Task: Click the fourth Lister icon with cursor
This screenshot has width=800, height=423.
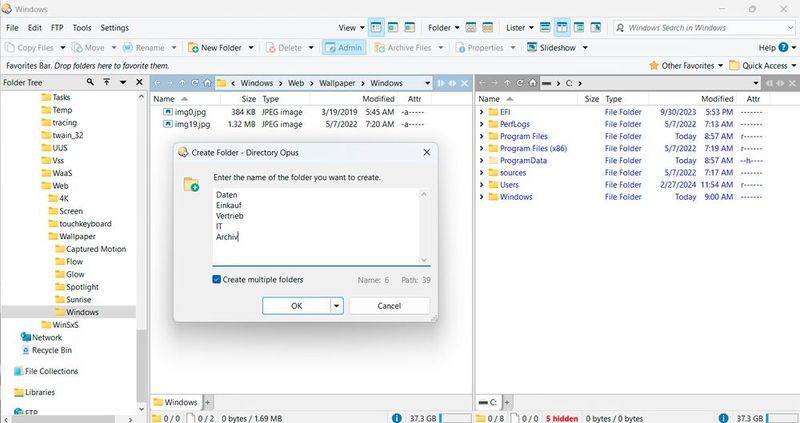Action: click(596, 28)
